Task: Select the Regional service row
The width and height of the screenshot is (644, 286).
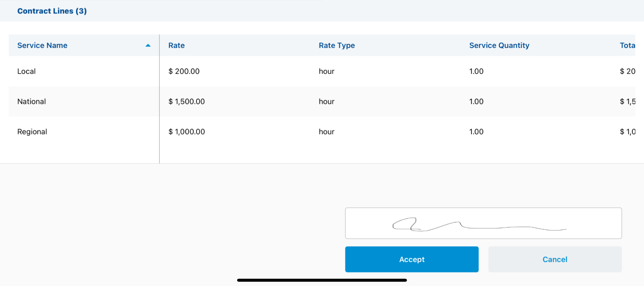Action: pos(32,132)
